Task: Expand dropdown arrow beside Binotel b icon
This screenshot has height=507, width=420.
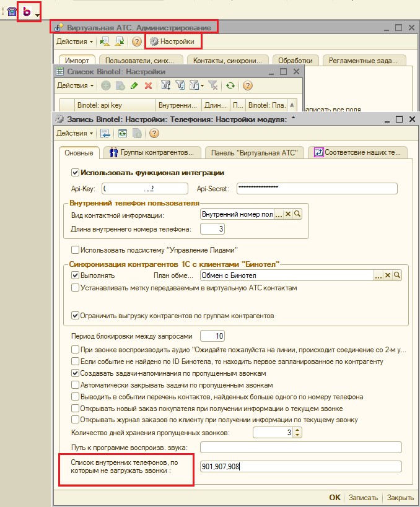Action: 38,15
